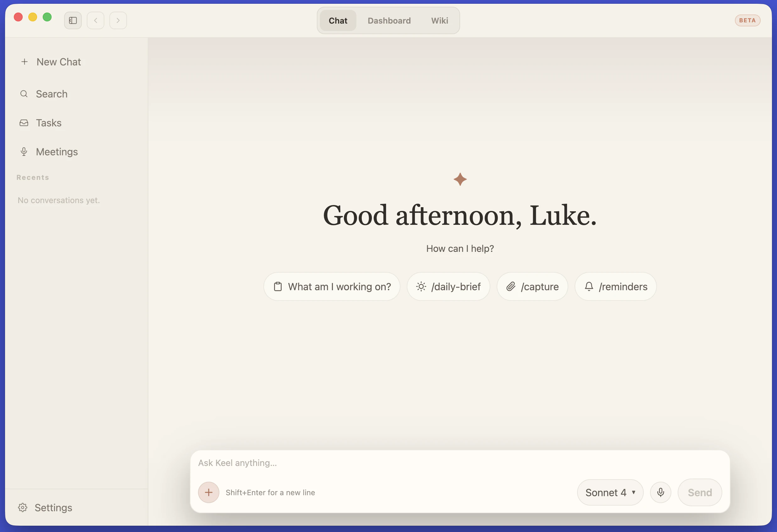Viewport: 777px width, 532px height.
Task: Go forward with the right chevron
Action: (x=118, y=20)
